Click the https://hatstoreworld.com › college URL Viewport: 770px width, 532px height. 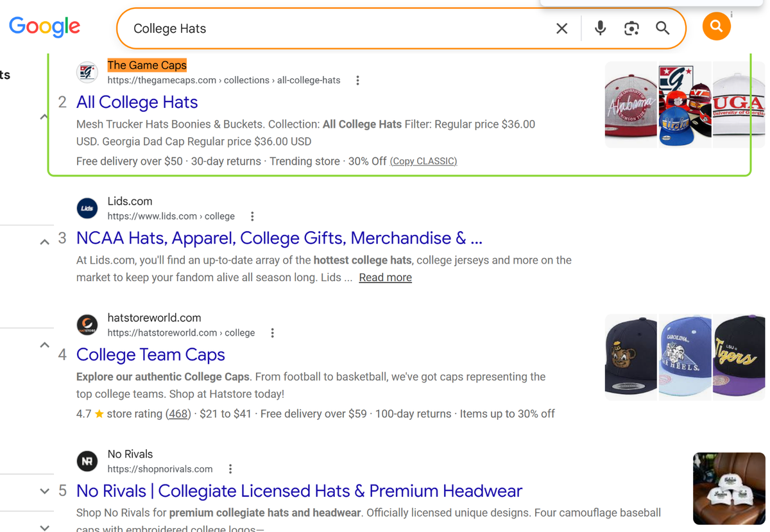pos(181,333)
